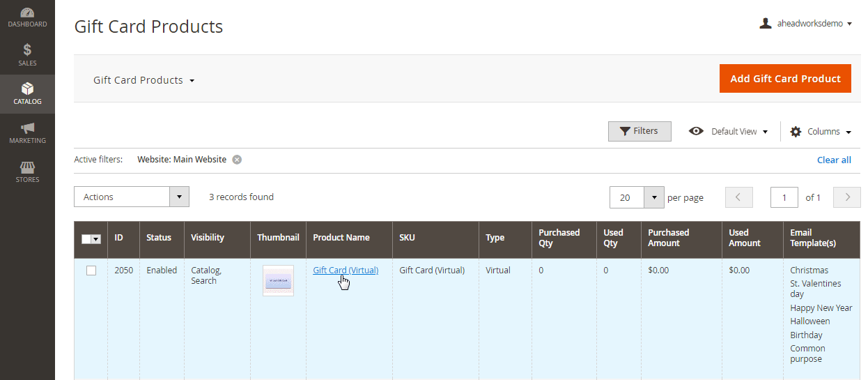Screen dimensions: 868x380
Task: Click the gear icon for Columns
Action: pyautogui.click(x=796, y=131)
